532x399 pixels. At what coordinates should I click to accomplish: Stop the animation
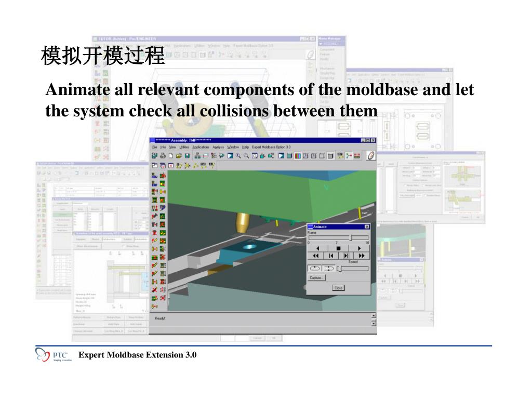click(x=338, y=249)
